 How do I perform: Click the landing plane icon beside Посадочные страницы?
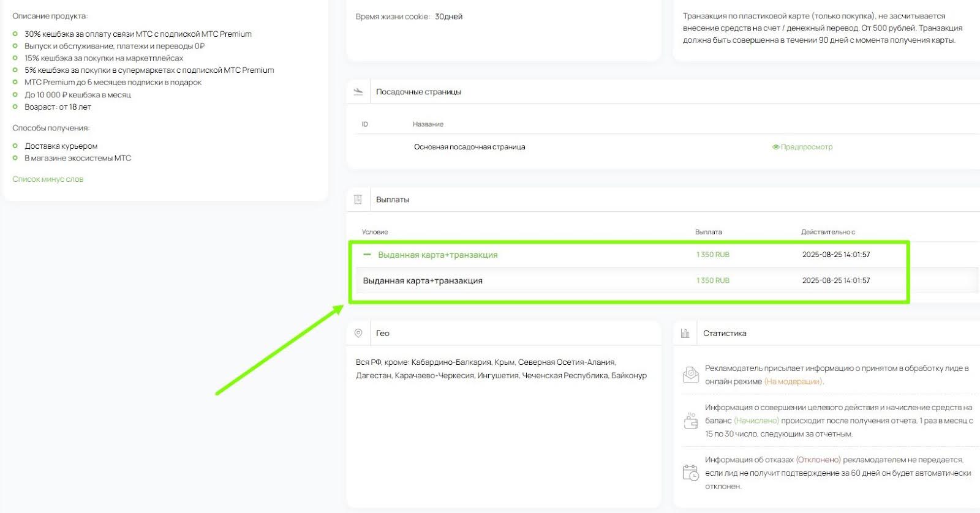[358, 92]
